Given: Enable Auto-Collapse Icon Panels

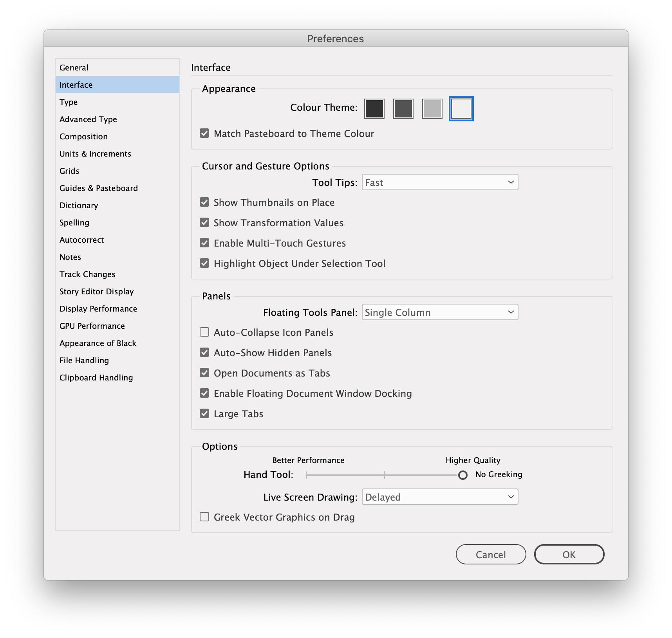Looking at the screenshot, I should pyautogui.click(x=204, y=332).
